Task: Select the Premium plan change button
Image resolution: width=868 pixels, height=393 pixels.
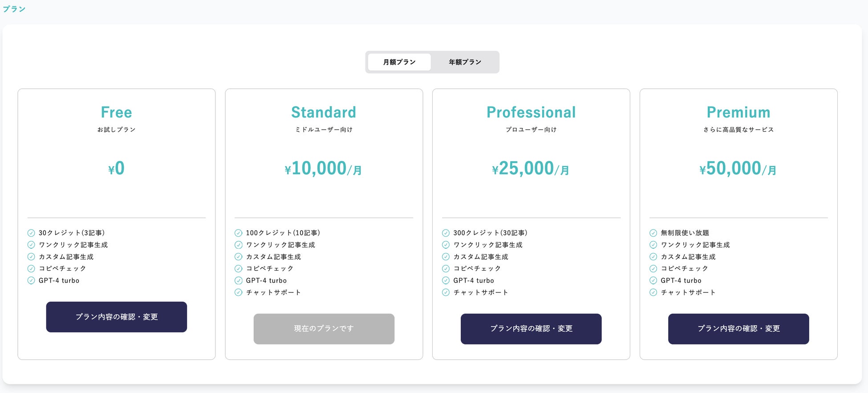Action: coord(738,329)
